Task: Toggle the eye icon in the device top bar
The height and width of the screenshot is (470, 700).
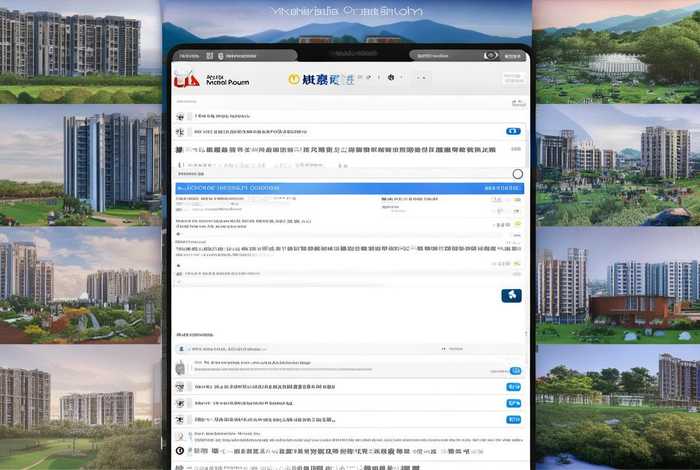Action: coord(490,56)
